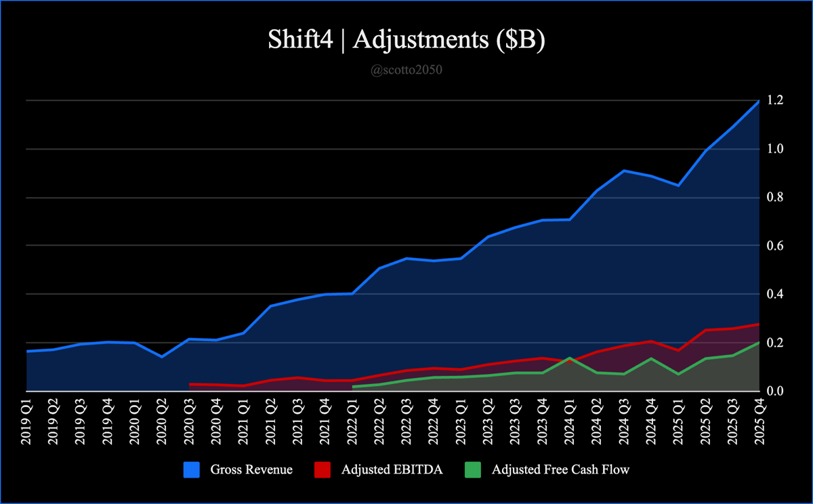Image resolution: width=813 pixels, height=504 pixels.
Task: Click the 0.4 y-axis value
Action: (776, 294)
